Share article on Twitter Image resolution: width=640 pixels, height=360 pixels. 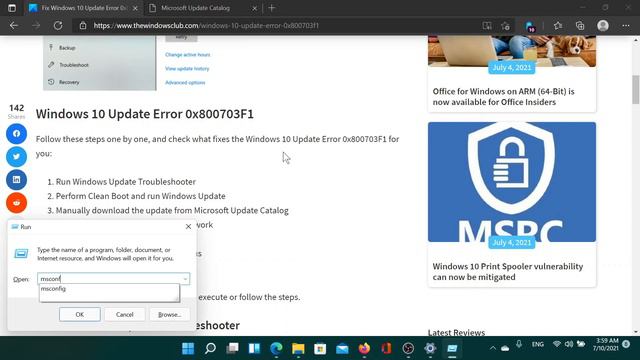[x=16, y=156]
